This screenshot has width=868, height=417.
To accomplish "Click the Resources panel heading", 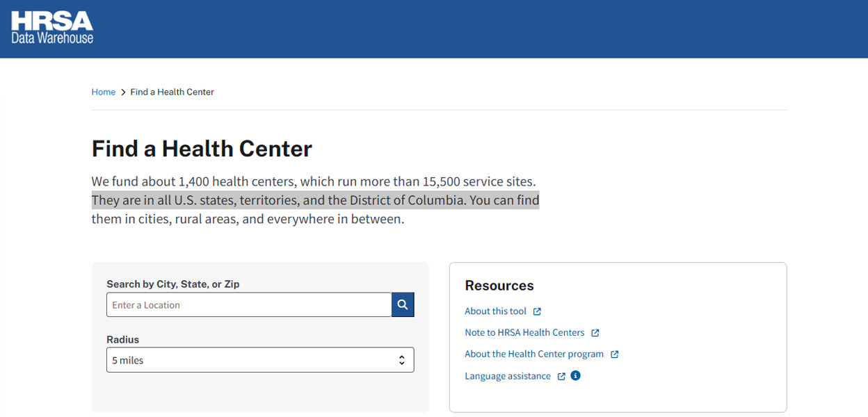I will pyautogui.click(x=499, y=285).
